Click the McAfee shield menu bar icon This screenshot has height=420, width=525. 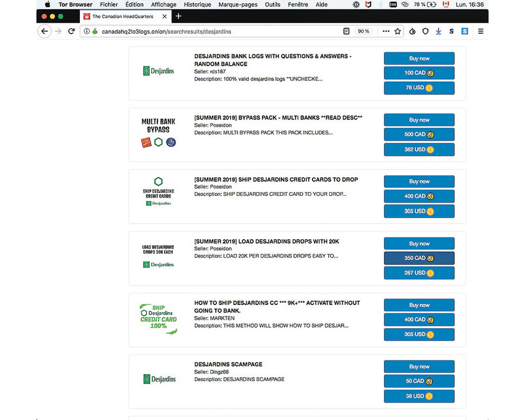[368, 4]
